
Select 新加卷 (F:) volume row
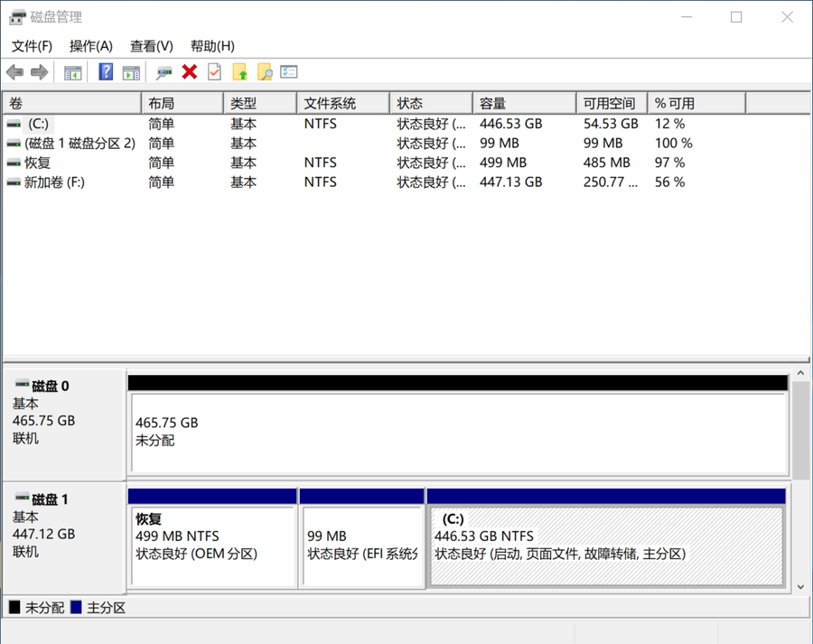[54, 182]
